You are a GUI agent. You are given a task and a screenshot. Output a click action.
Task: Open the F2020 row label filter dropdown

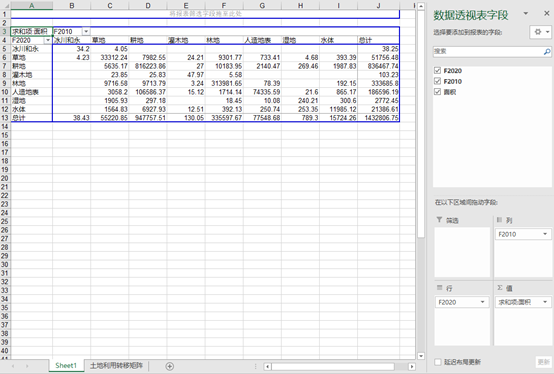pos(48,40)
